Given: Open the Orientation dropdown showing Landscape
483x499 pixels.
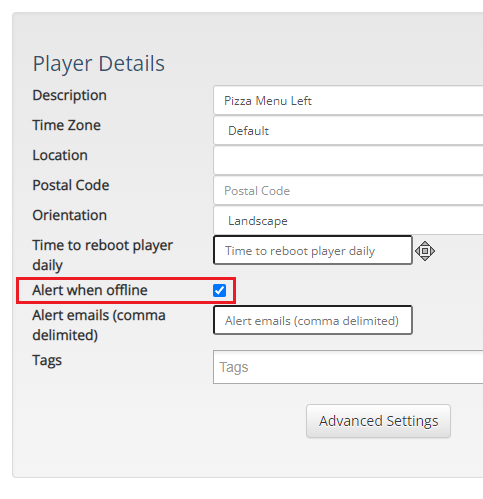Looking at the screenshot, I should [348, 220].
